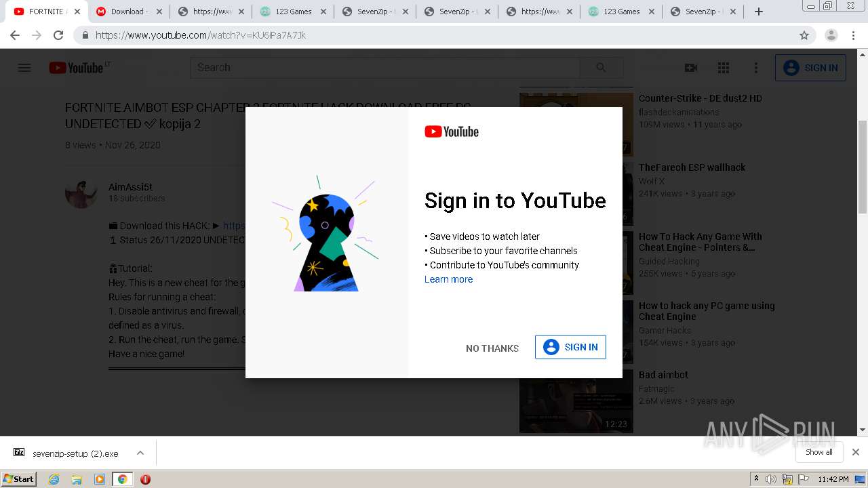Click the site lock icon in address bar

click(85, 35)
